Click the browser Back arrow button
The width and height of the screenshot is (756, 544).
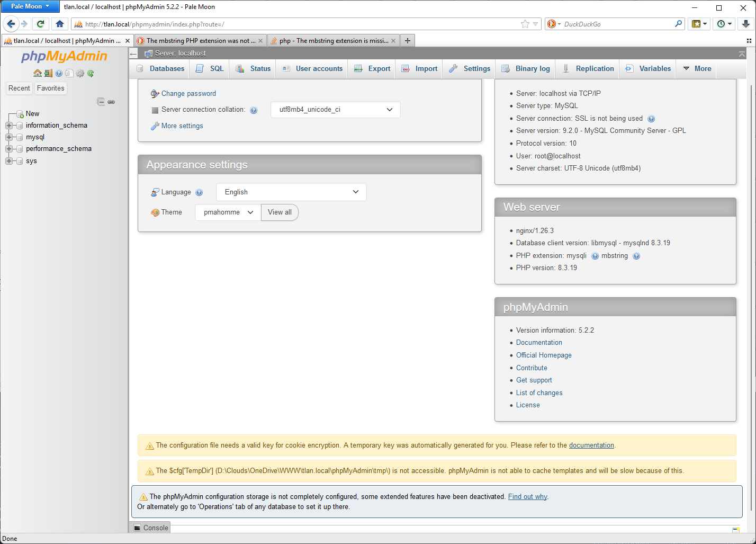coord(11,24)
